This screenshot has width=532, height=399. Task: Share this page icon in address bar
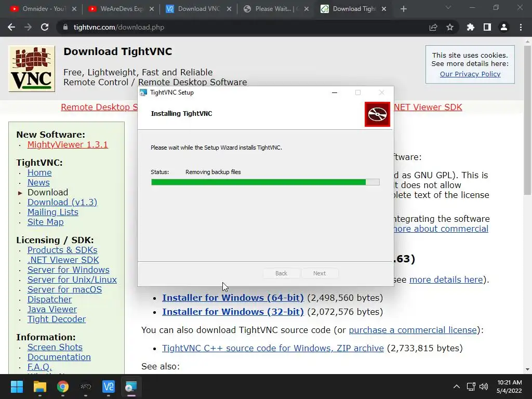(433, 27)
